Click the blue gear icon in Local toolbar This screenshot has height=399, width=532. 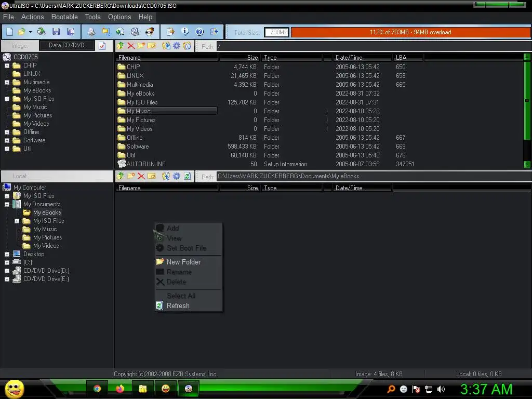(177, 176)
